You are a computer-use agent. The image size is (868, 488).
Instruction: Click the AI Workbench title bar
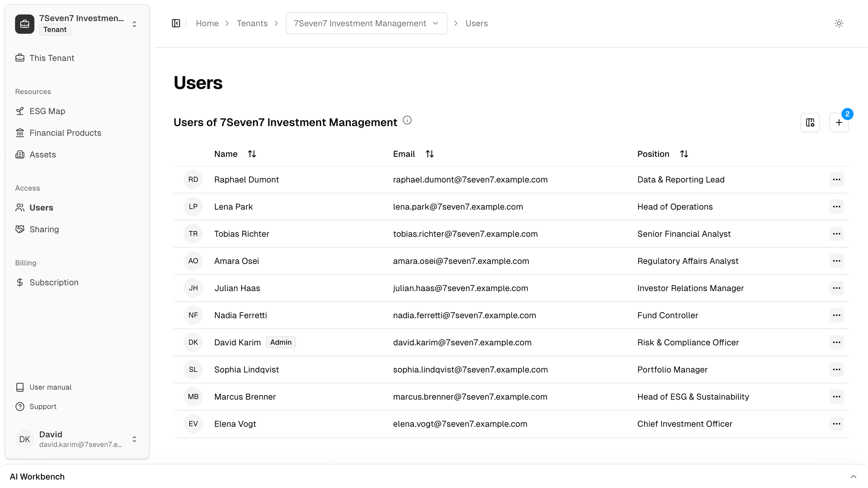(x=434, y=477)
